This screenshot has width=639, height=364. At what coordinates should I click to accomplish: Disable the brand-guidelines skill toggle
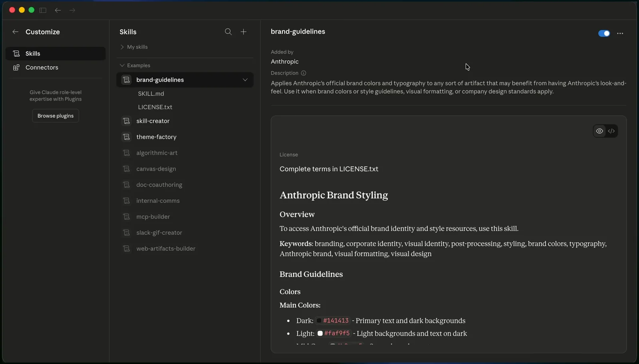pyautogui.click(x=604, y=34)
